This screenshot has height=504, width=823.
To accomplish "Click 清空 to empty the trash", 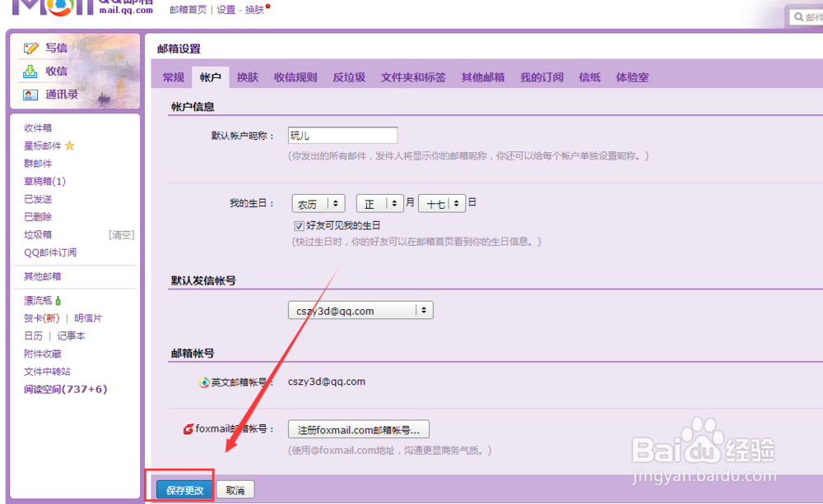I will (x=122, y=234).
